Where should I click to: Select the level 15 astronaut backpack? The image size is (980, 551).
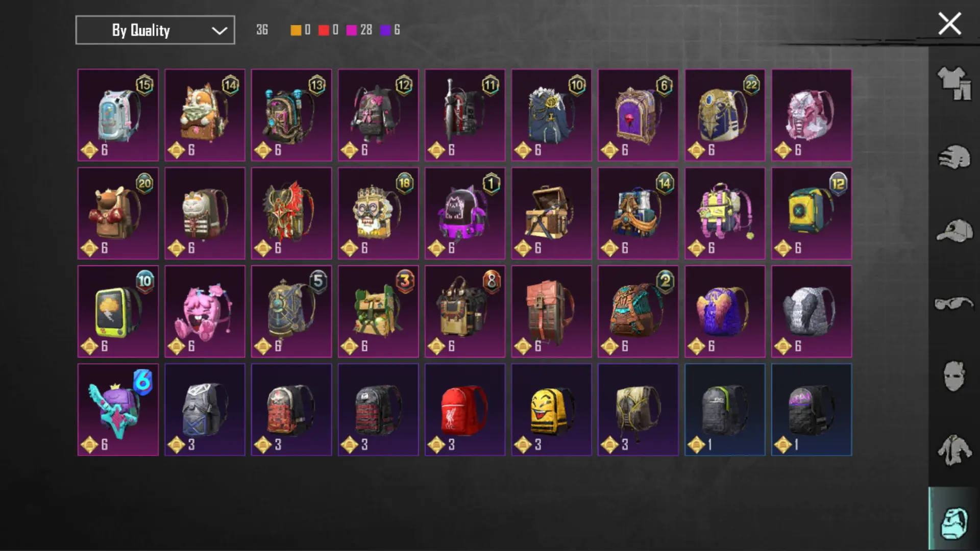118,115
